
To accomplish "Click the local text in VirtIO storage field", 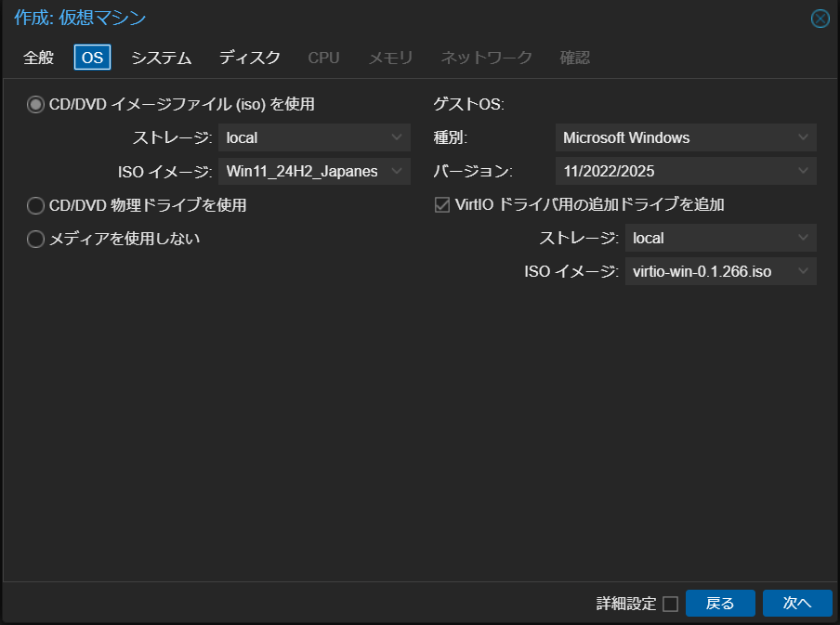I will (x=649, y=238).
